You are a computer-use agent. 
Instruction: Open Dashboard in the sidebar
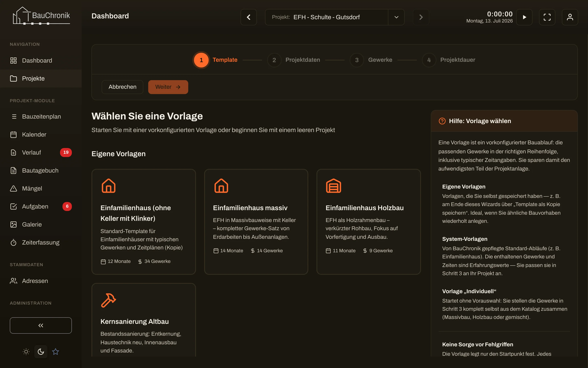click(x=41, y=60)
